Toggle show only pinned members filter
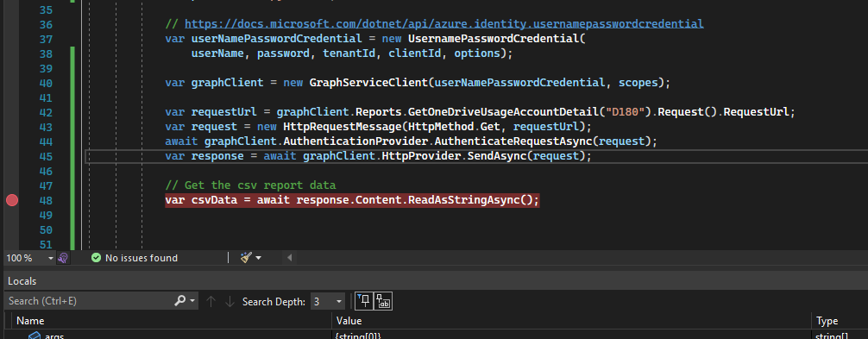 [364, 301]
